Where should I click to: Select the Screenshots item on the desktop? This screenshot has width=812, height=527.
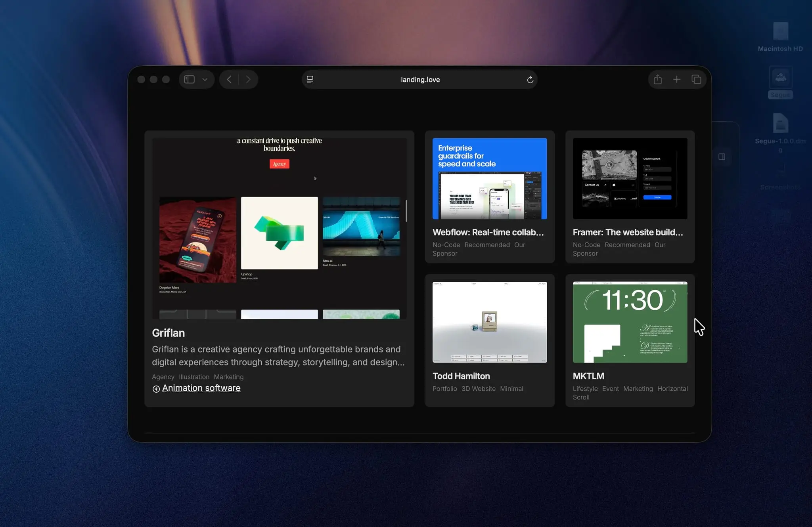coord(780,187)
